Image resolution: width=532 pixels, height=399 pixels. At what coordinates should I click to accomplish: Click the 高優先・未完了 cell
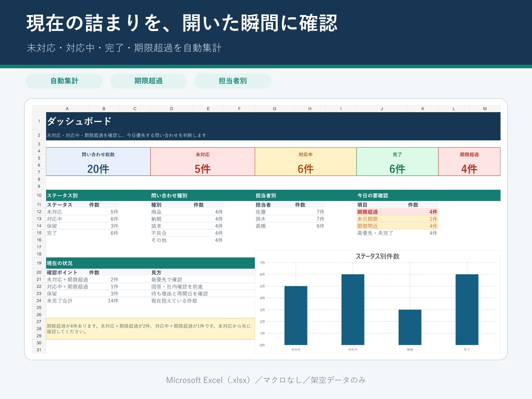pos(382,233)
